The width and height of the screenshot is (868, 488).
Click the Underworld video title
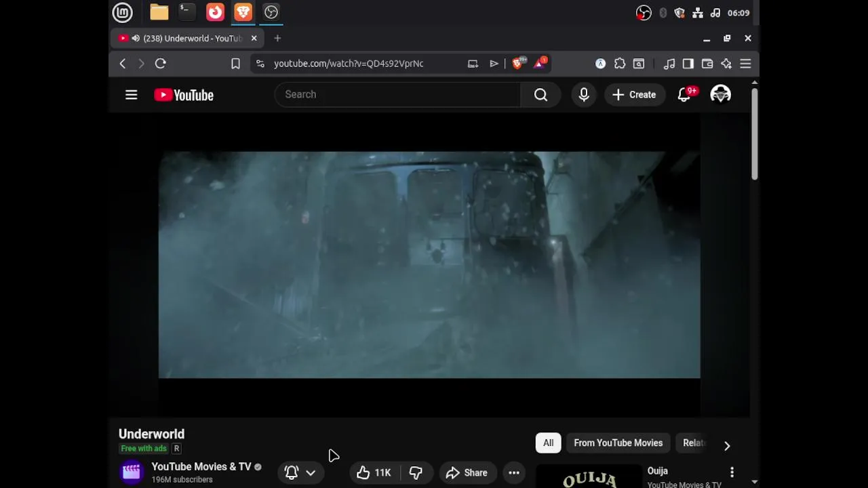click(151, 434)
